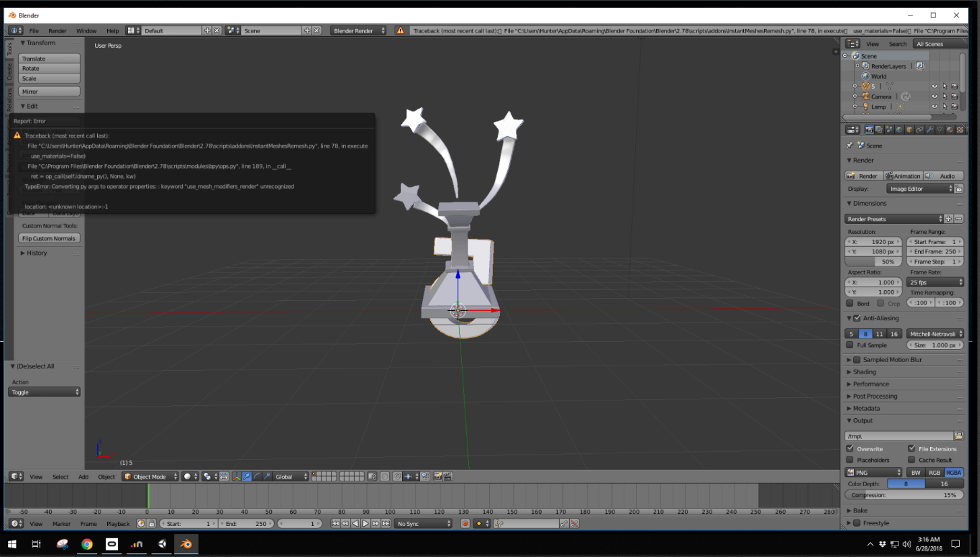The image size is (980, 557).
Task: Hide the Camera with its eye toggle
Action: 934,96
